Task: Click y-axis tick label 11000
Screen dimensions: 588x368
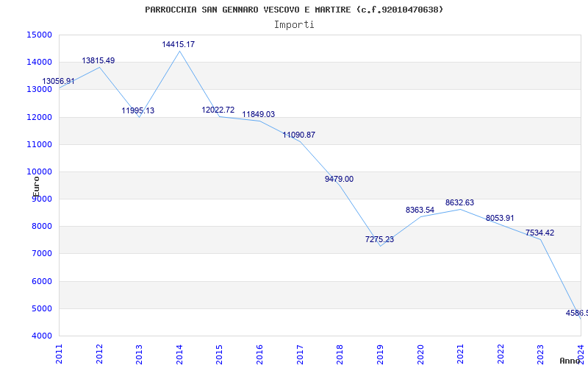Action: coord(39,144)
